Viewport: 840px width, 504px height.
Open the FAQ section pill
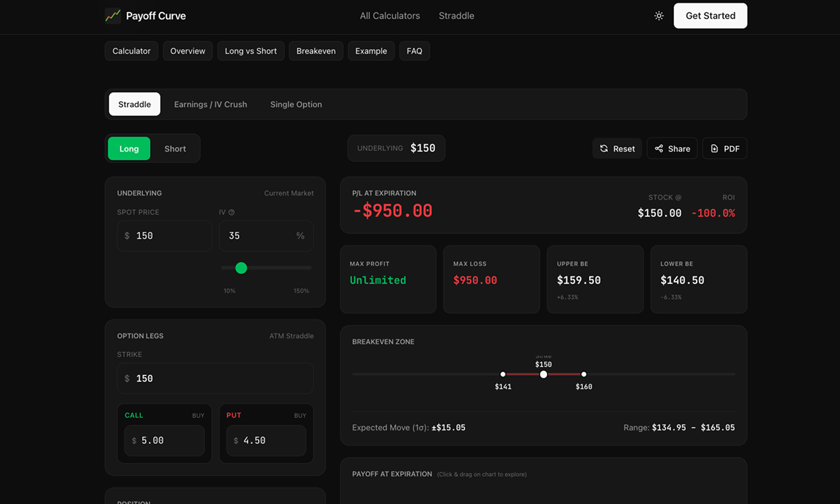tap(414, 50)
